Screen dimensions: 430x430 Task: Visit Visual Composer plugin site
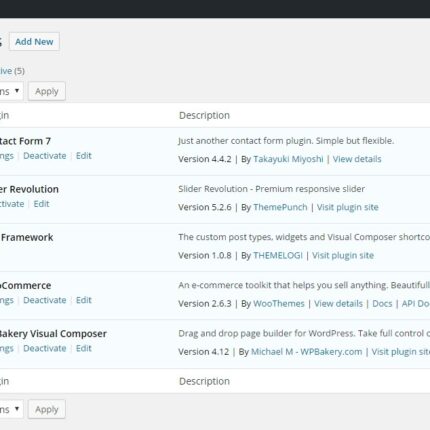(x=401, y=352)
